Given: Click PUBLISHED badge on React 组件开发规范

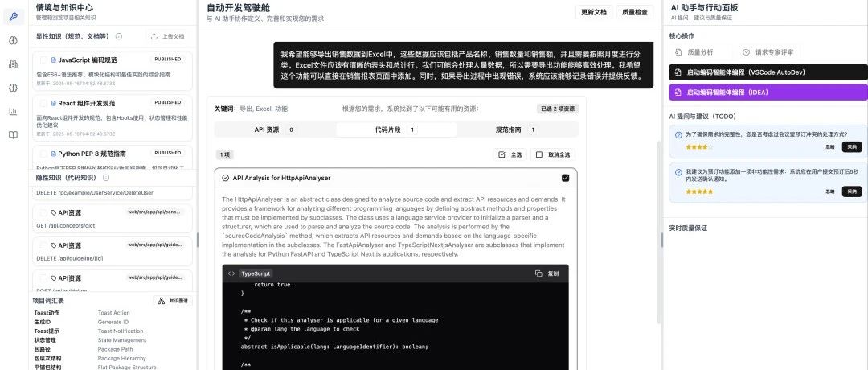Looking at the screenshot, I should 168,102.
